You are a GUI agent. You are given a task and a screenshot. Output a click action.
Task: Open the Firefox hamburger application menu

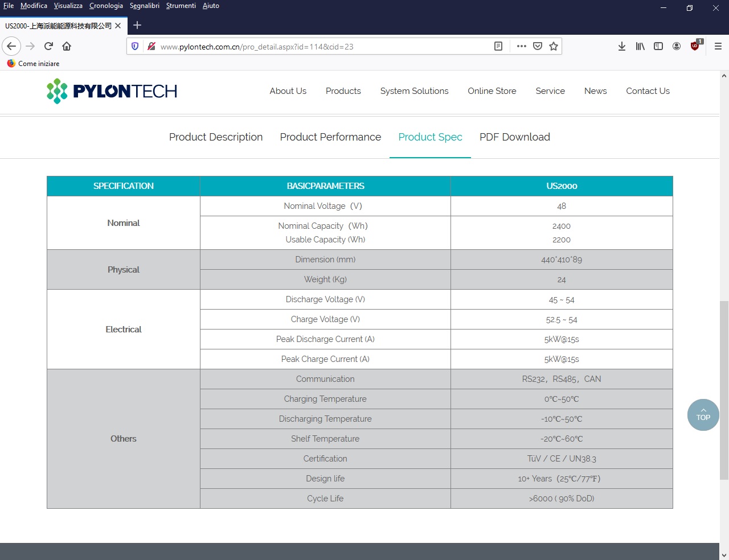tap(718, 46)
